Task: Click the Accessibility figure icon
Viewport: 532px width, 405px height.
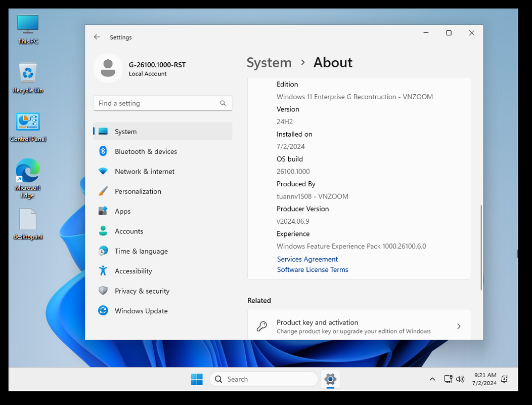Action: pyautogui.click(x=103, y=271)
